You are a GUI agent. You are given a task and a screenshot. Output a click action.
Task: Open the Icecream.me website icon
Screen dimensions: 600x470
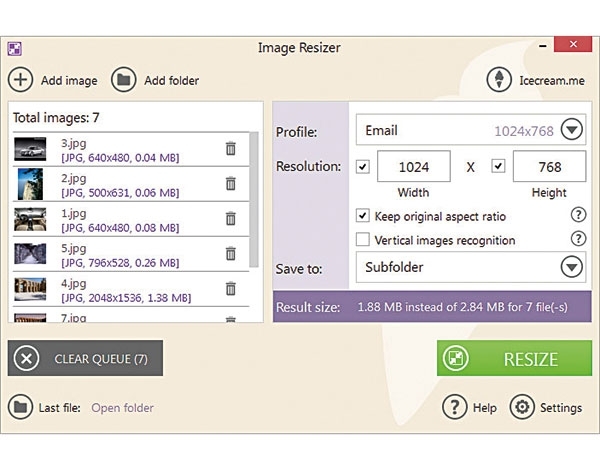pyautogui.click(x=500, y=80)
